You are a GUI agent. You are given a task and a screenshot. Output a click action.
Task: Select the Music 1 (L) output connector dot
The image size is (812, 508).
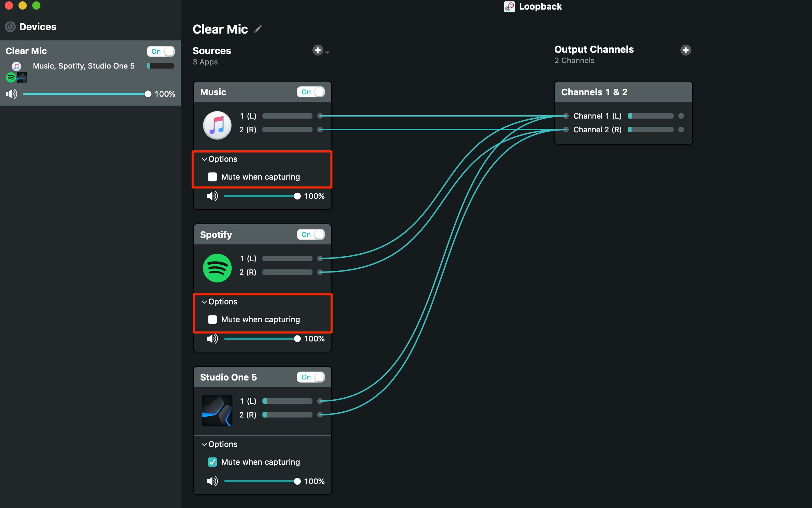coord(320,116)
